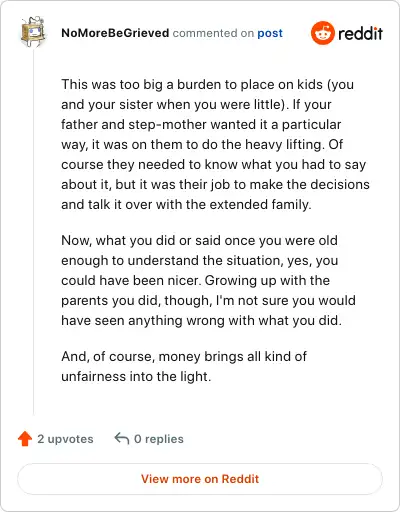This screenshot has width=400, height=512.
Task: Select the "2 upvotes" count label
Action: click(x=65, y=439)
